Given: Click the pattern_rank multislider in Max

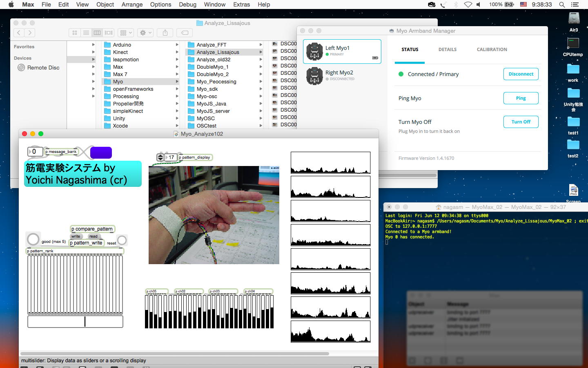Looking at the screenshot, I should coord(75,285).
